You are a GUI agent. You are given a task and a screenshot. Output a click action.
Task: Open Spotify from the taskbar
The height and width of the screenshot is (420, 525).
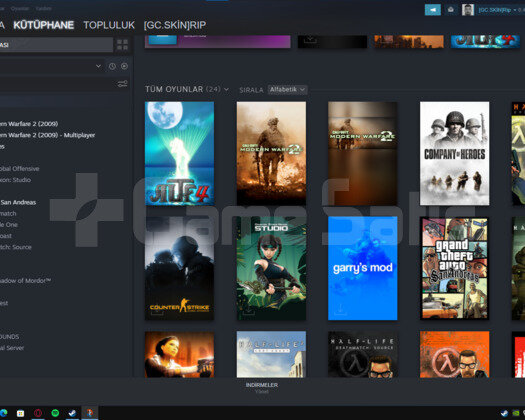pos(55,413)
